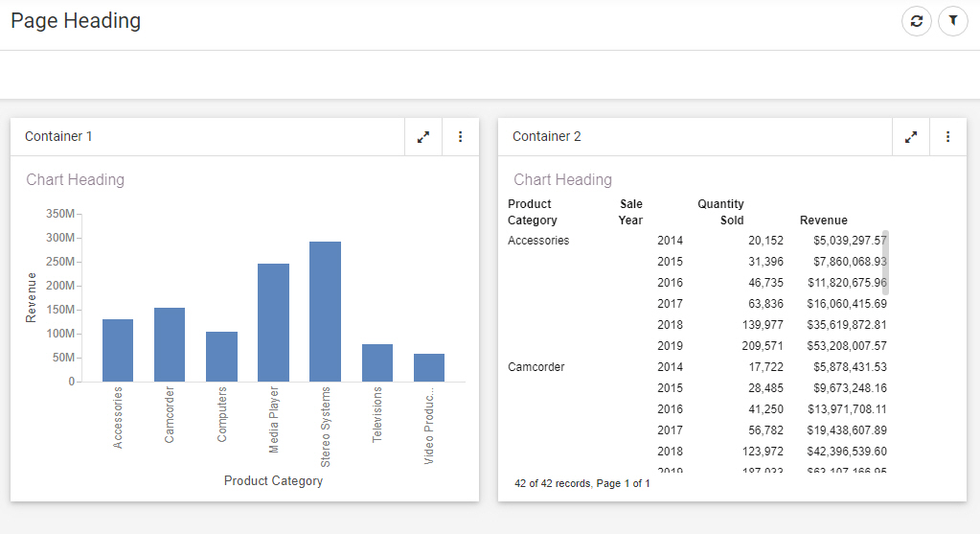Screen dimensions: 980x534
Task: Click the Media Player bar
Action: [x=273, y=322]
